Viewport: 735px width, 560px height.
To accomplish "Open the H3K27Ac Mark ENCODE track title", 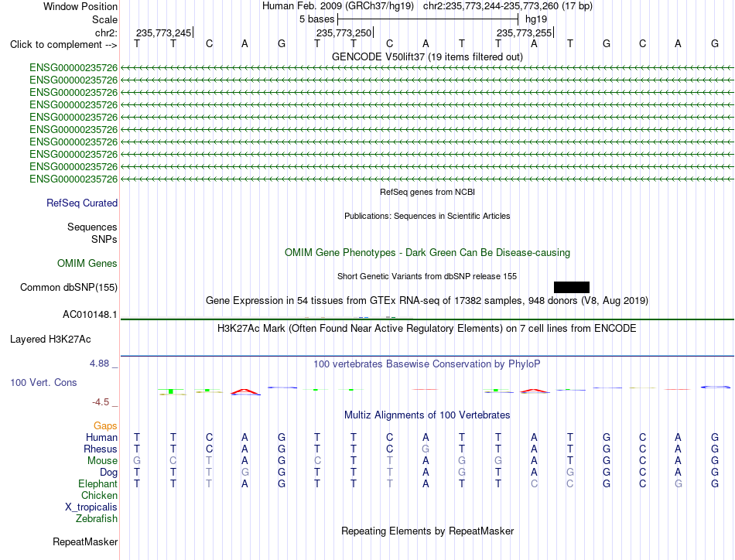I will coord(427,328).
